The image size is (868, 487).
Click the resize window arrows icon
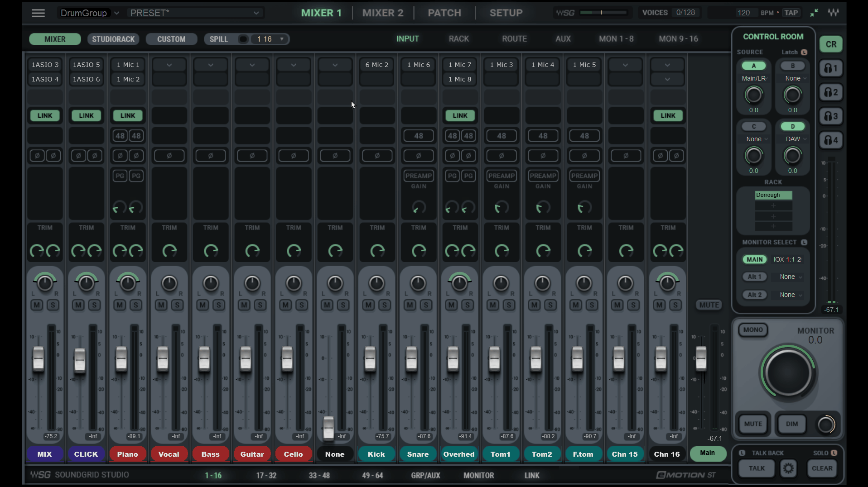click(814, 13)
